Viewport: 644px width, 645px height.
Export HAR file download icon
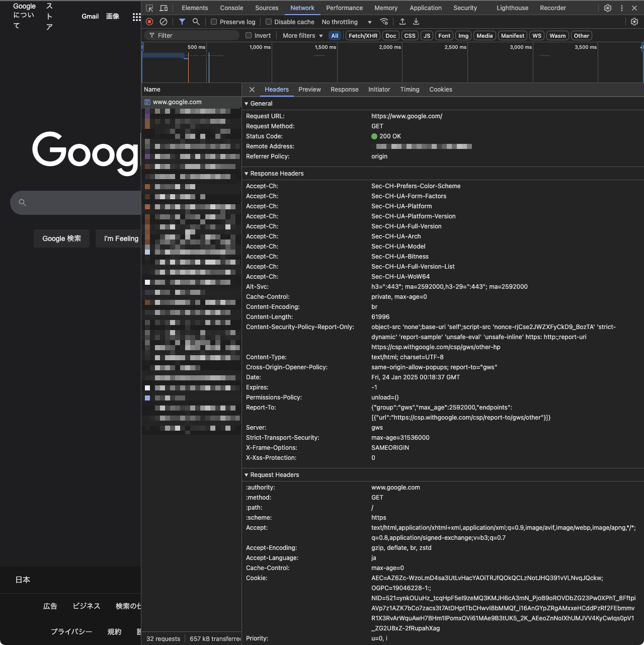[x=416, y=22]
